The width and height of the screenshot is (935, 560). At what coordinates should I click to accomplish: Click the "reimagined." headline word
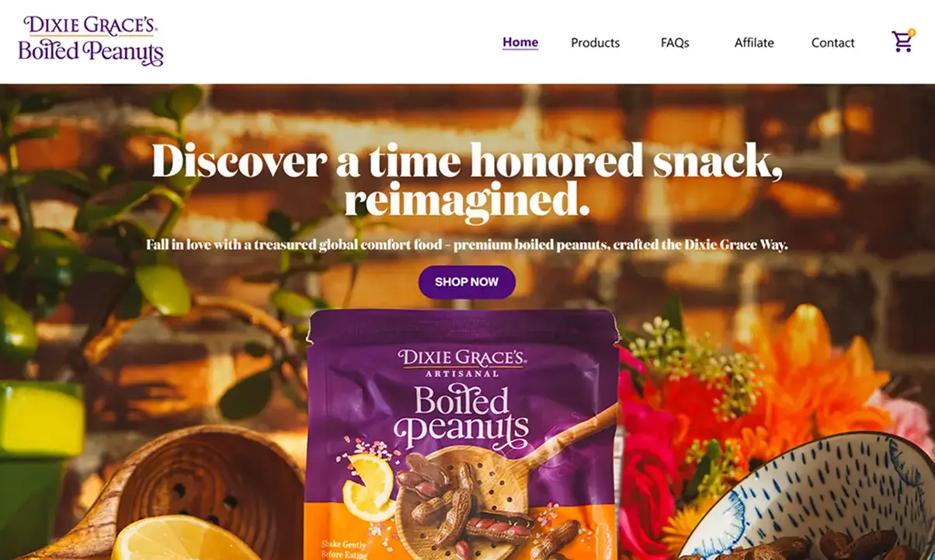pyautogui.click(x=467, y=200)
